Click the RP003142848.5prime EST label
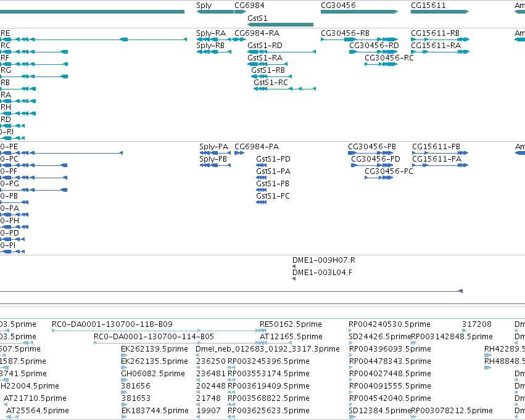Image resolution: width=525 pixels, height=420 pixels. coord(452,337)
